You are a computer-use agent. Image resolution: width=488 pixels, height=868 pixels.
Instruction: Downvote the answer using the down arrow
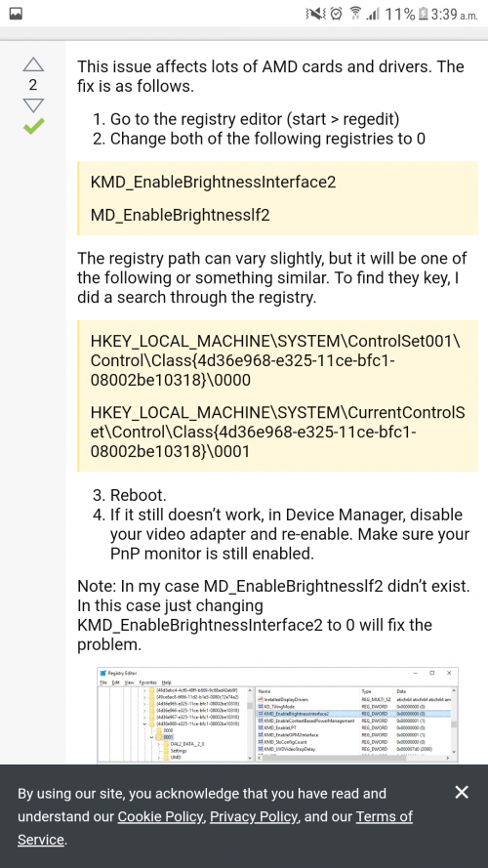click(x=33, y=105)
